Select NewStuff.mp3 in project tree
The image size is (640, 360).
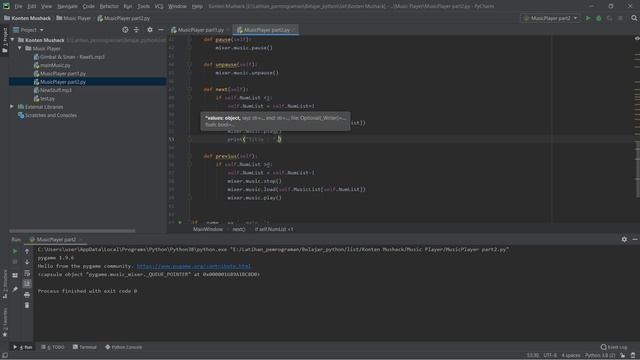coord(56,90)
